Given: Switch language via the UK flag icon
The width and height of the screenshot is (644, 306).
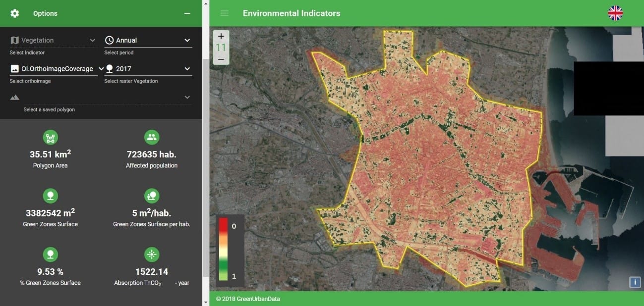Looking at the screenshot, I should [615, 13].
